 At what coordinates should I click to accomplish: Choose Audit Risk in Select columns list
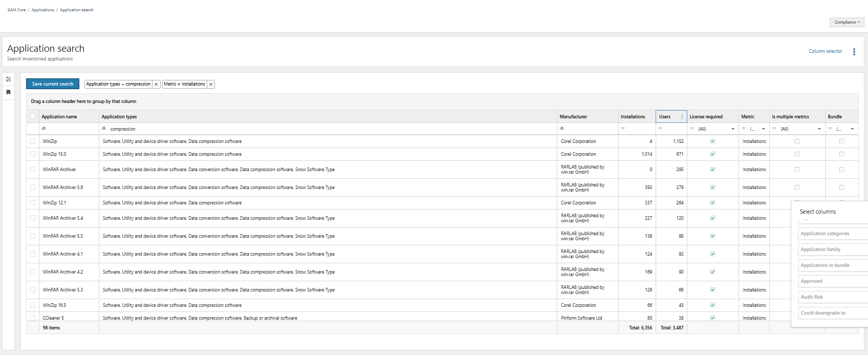point(833,297)
